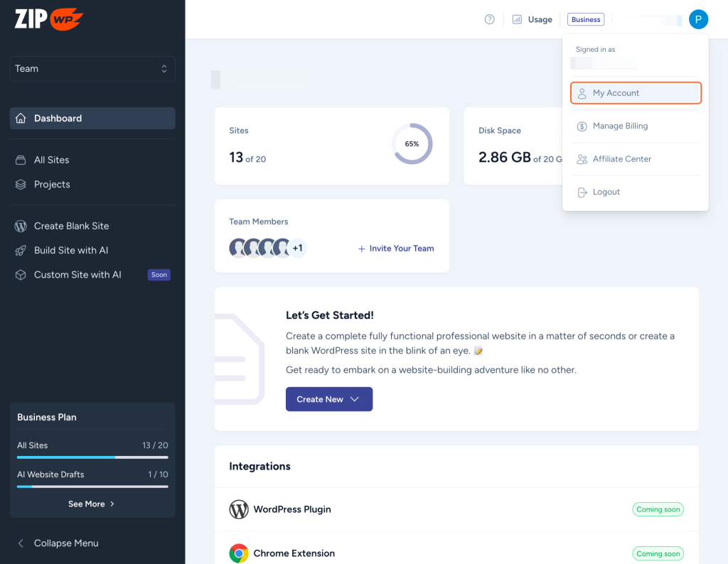Open the help question mark icon

point(489,20)
